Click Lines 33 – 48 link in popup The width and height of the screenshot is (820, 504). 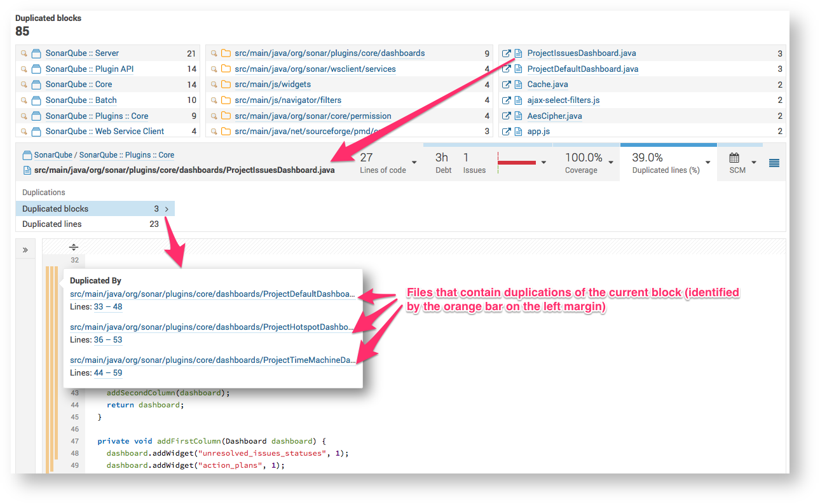[108, 307]
